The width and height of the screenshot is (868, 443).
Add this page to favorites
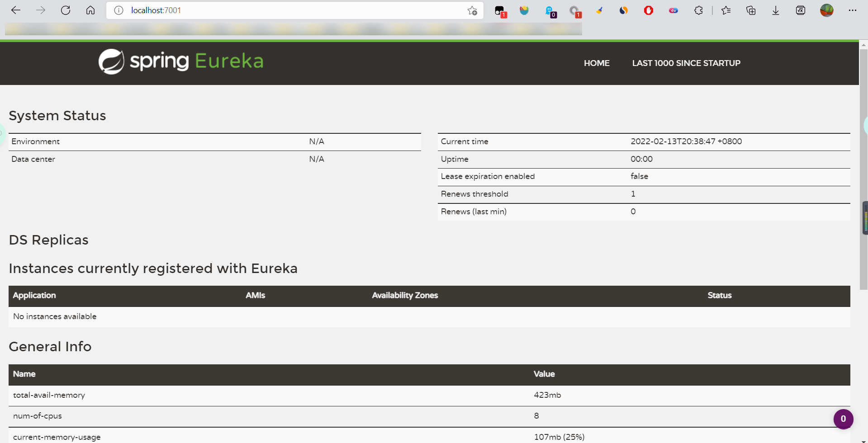click(x=472, y=10)
